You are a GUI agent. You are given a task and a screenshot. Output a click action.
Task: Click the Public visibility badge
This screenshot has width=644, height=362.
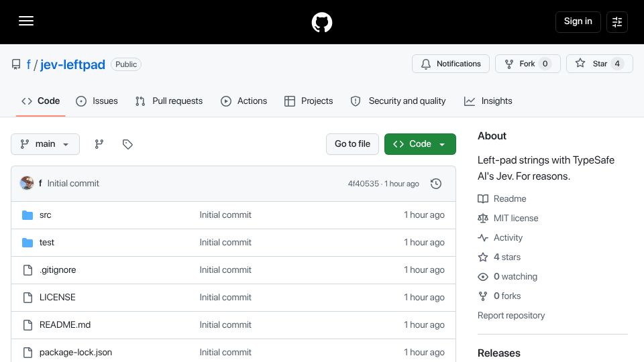[x=126, y=64]
